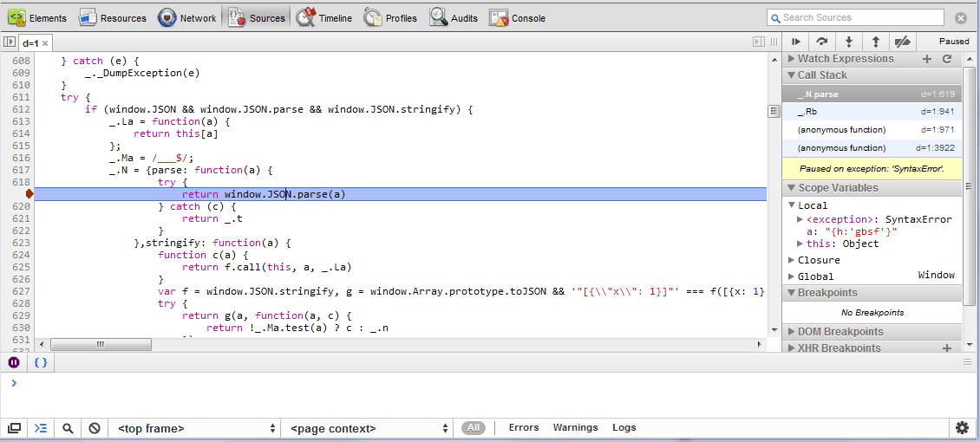The height and width of the screenshot is (442, 980).
Task: Select the d=1 file tab
Action: click(30, 42)
